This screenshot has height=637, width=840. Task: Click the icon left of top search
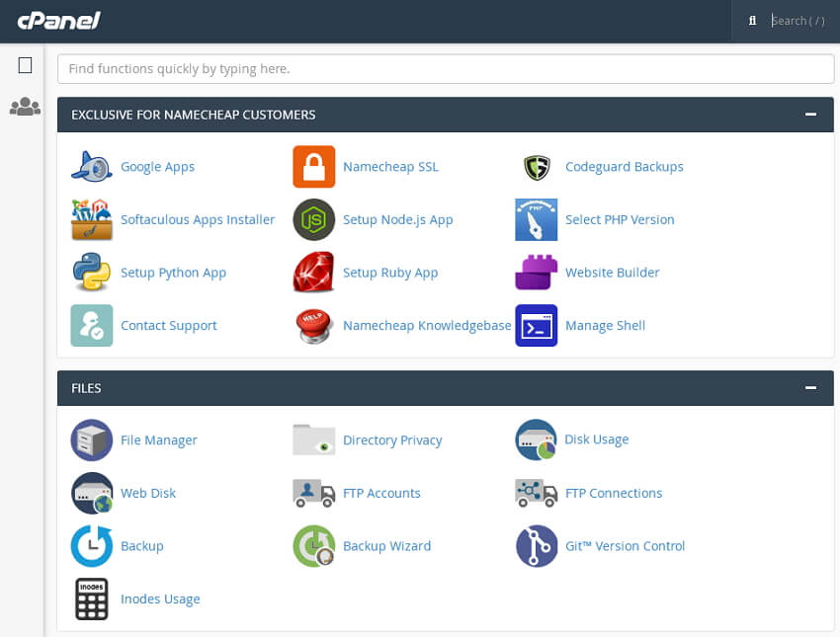tap(752, 21)
